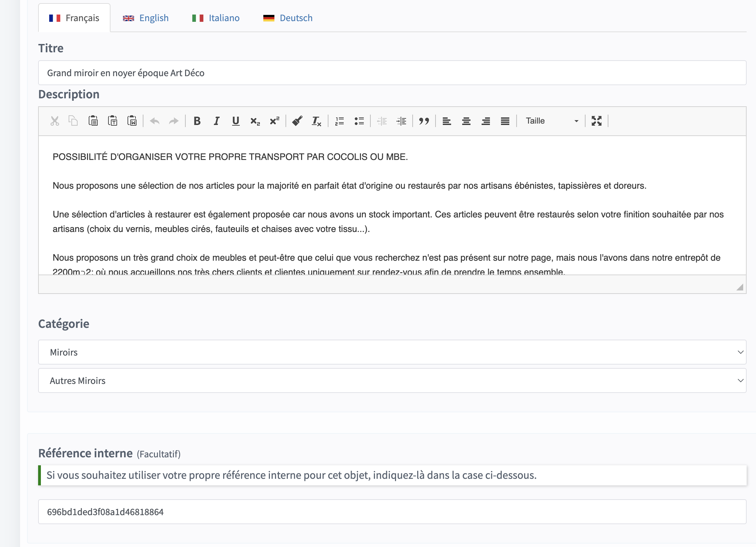
Task: Click the Référence interne input field
Action: [392, 512]
